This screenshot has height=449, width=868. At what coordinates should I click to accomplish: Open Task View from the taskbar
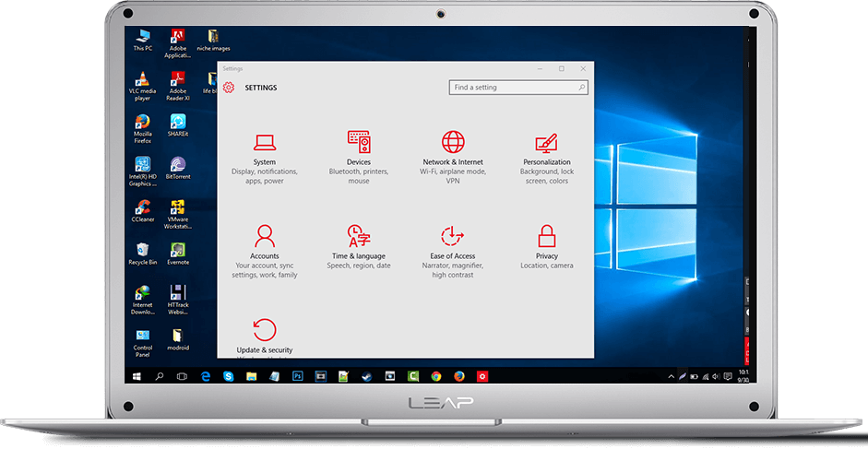click(182, 376)
